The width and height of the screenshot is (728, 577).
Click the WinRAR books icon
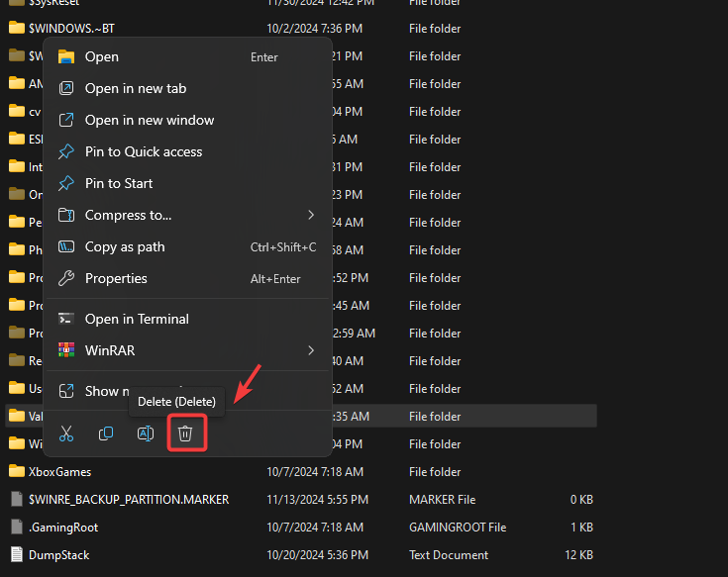click(x=66, y=350)
